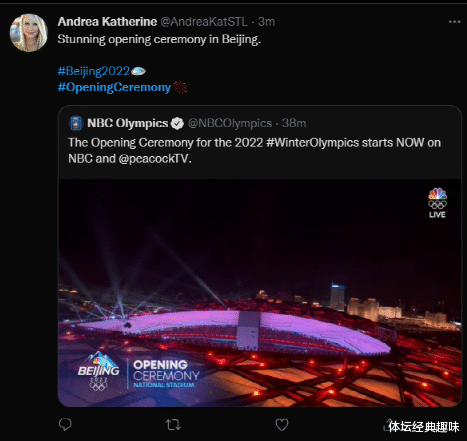Click the Beijing 2022 Opening Ceremony banner graphic
Image resolution: width=467 pixels, height=441 pixels.
(139, 372)
